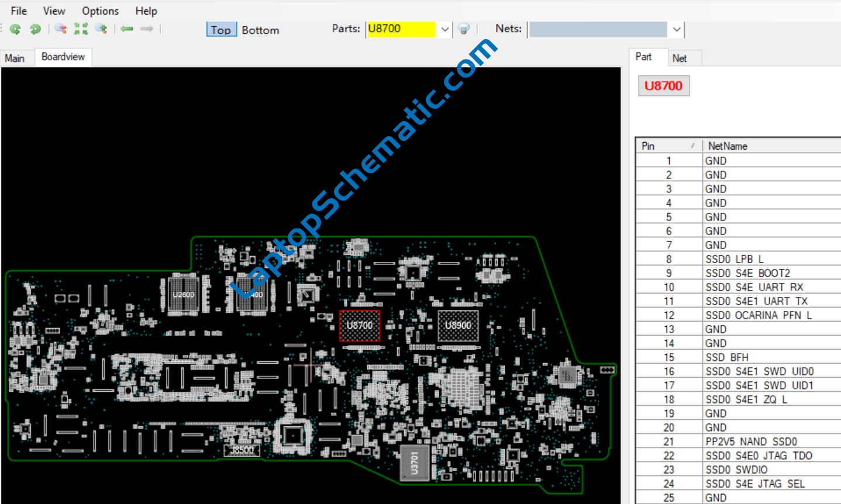The width and height of the screenshot is (841, 504).
Task: Go back with the green left arrow
Action: point(127,29)
